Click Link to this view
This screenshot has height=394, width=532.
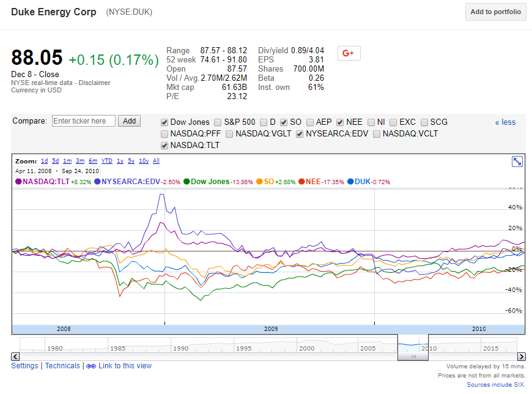click(125, 366)
